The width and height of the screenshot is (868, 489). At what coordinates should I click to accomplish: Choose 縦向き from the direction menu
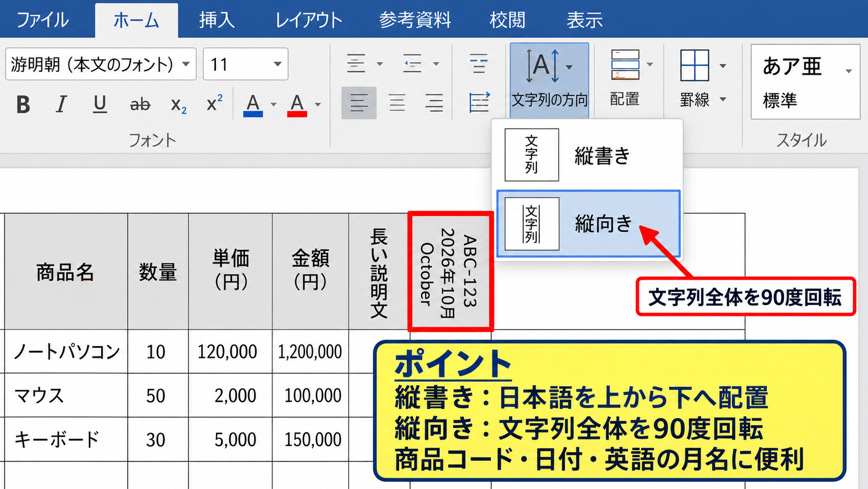coord(588,223)
